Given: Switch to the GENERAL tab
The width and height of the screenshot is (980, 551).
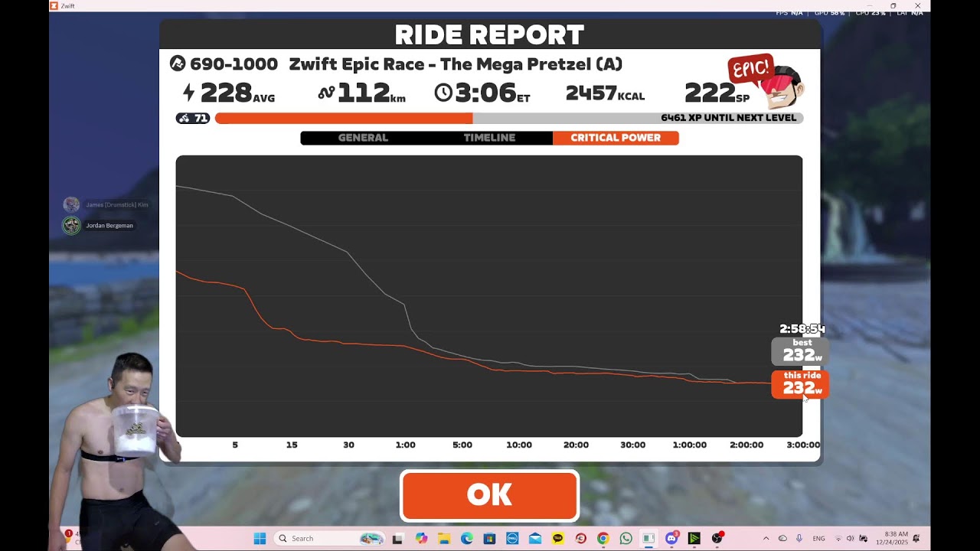Looking at the screenshot, I should (x=363, y=138).
